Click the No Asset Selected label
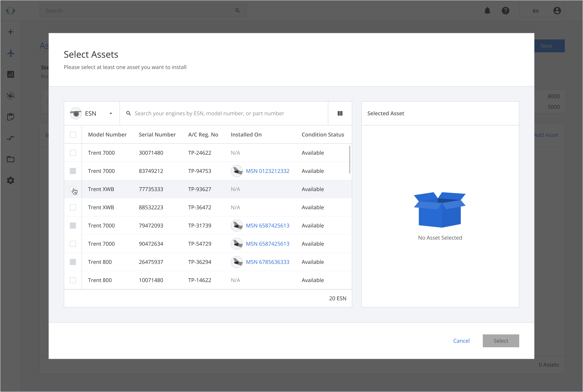This screenshot has height=392, width=583. (x=440, y=238)
